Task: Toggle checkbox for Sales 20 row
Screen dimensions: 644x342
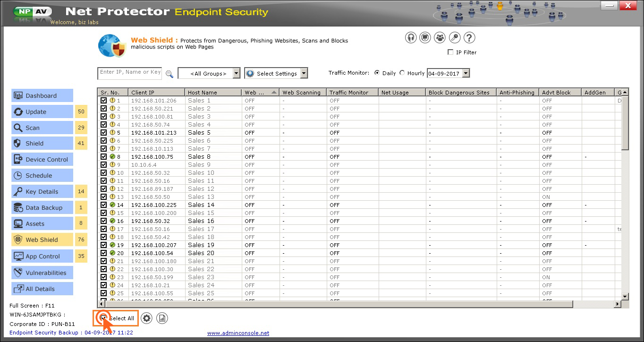Action: tap(103, 253)
